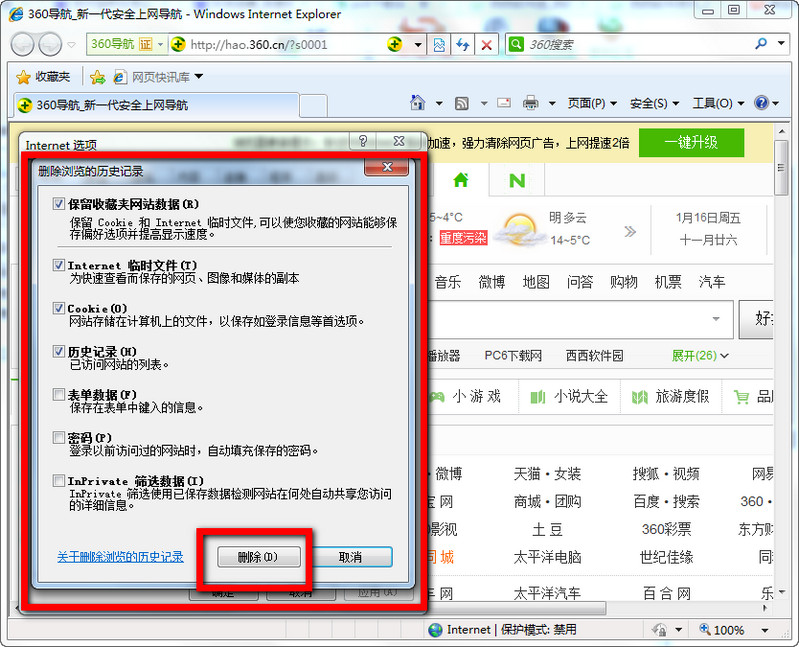Click the Refresh page icon
The height and width of the screenshot is (647, 799).
[463, 45]
